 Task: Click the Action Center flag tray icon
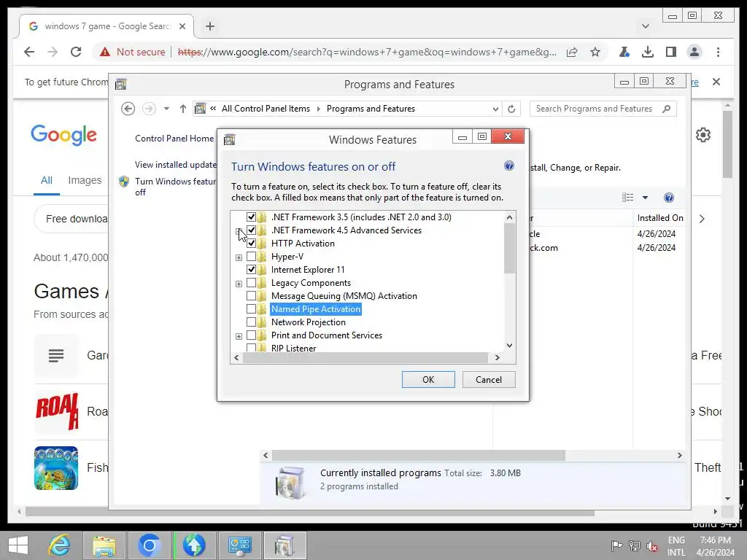(x=616, y=545)
